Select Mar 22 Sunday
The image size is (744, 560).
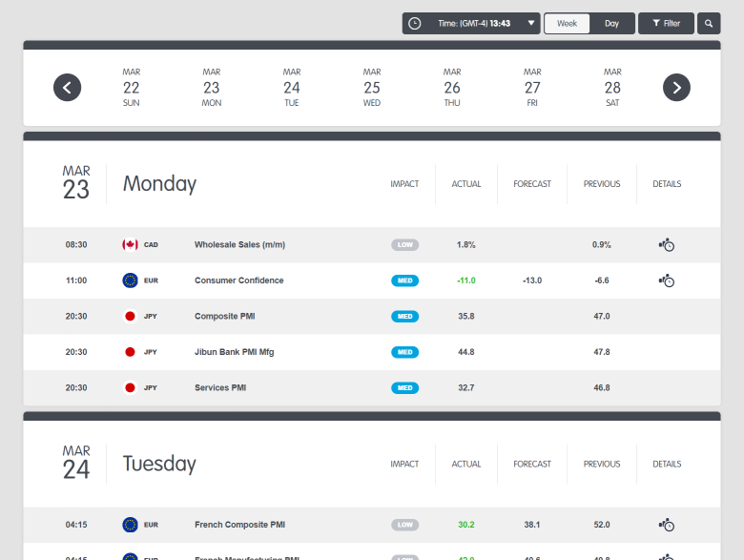(132, 88)
